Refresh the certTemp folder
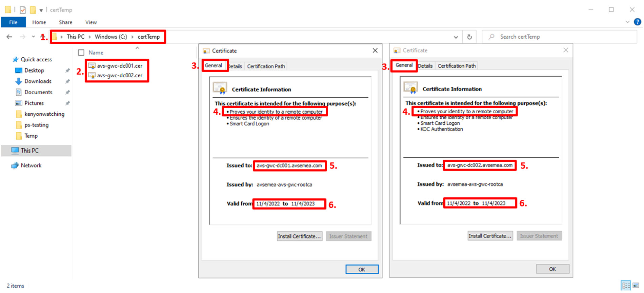 click(x=469, y=37)
